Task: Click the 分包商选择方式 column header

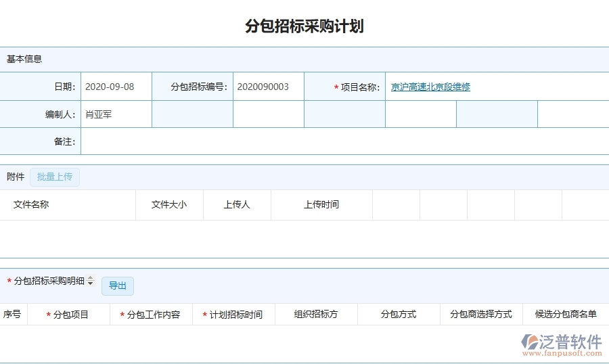Action: pyautogui.click(x=481, y=315)
